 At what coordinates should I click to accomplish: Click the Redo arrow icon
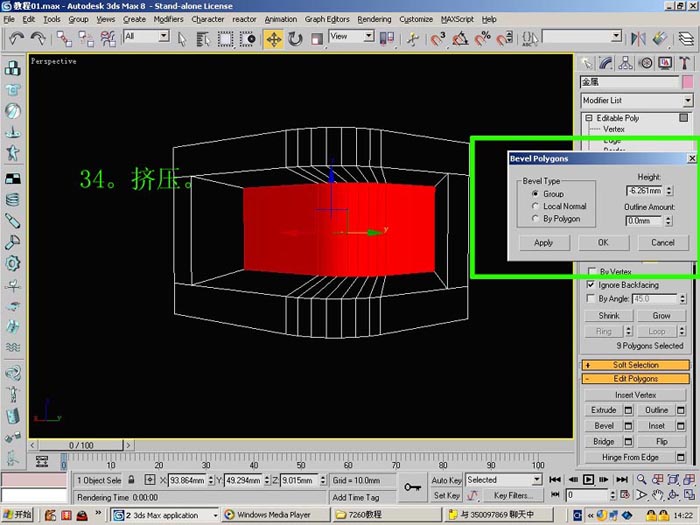38,39
